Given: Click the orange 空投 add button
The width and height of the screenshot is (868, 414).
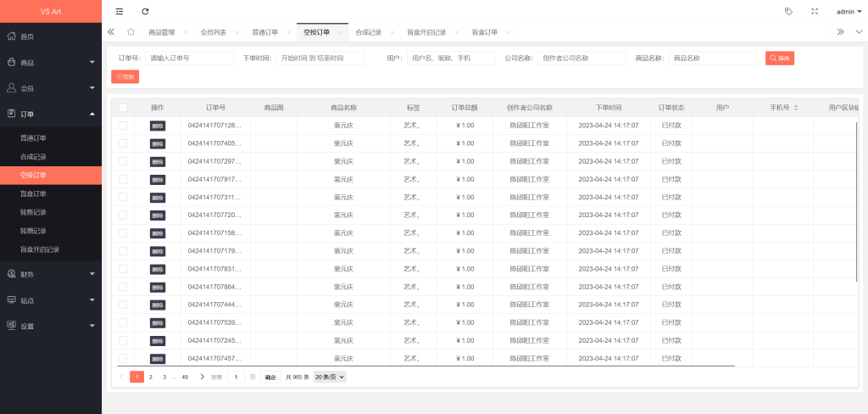Looking at the screenshot, I should [125, 76].
